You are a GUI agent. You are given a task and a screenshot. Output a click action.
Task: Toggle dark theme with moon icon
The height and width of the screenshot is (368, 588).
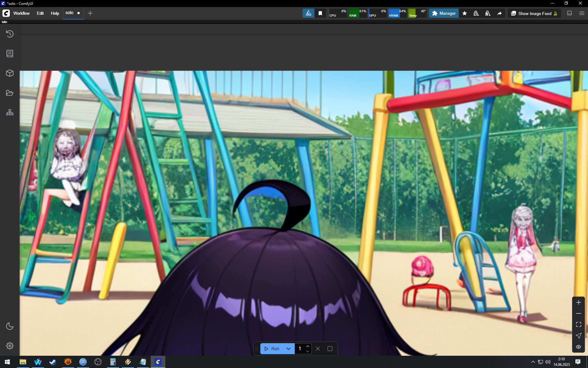pos(10,326)
